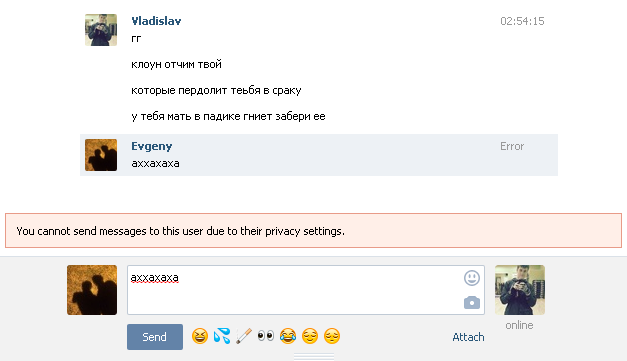Open Vladislav's profile name link
Image resolution: width=627 pixels, height=361 pixels.
point(156,21)
